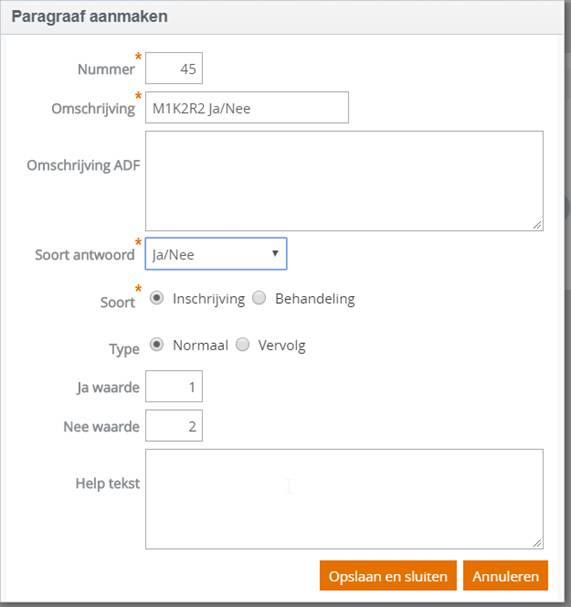Click the Annuleren button

(506, 576)
